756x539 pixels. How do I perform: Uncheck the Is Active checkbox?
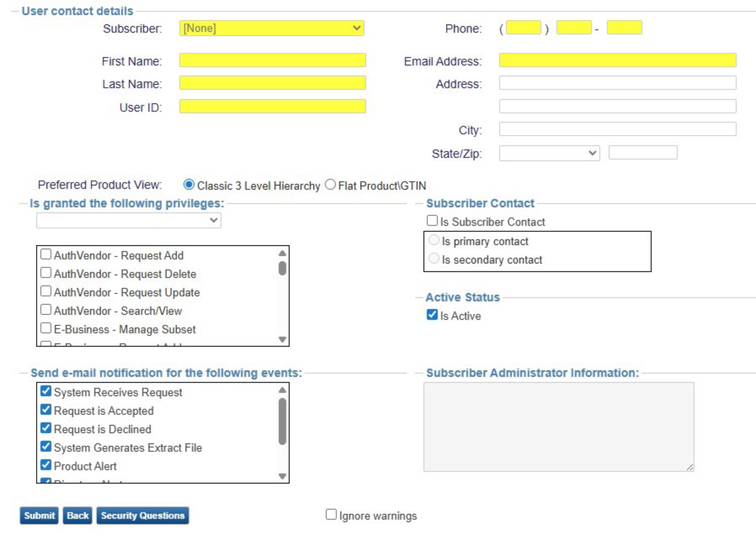pyautogui.click(x=432, y=315)
